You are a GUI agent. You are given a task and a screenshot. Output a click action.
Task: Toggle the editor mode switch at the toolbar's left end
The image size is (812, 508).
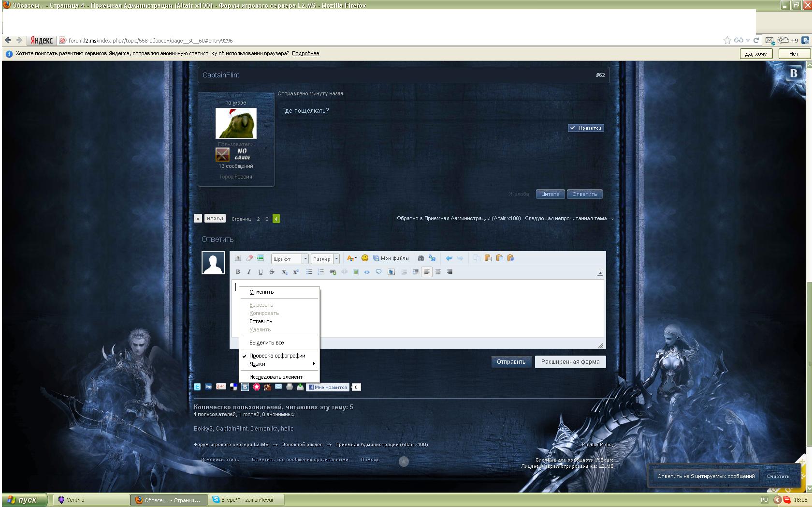click(238, 258)
